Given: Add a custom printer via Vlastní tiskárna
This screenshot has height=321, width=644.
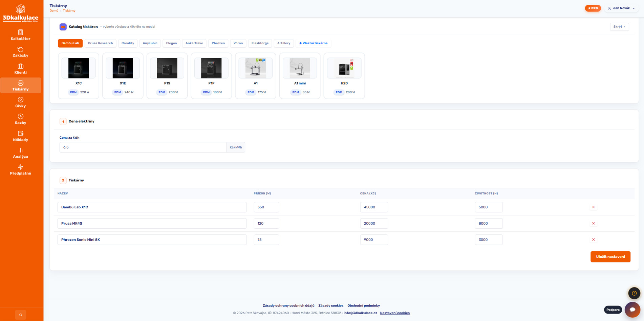Looking at the screenshot, I should pos(313,43).
